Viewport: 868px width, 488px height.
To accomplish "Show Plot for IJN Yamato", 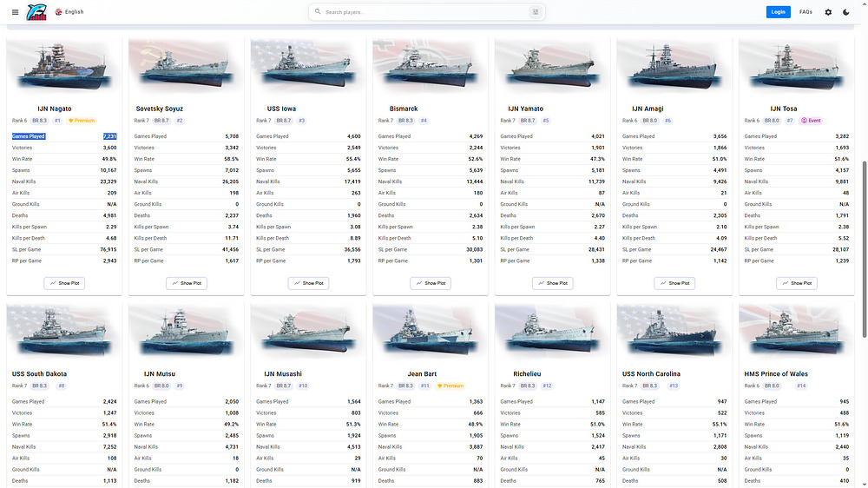I will pos(552,283).
